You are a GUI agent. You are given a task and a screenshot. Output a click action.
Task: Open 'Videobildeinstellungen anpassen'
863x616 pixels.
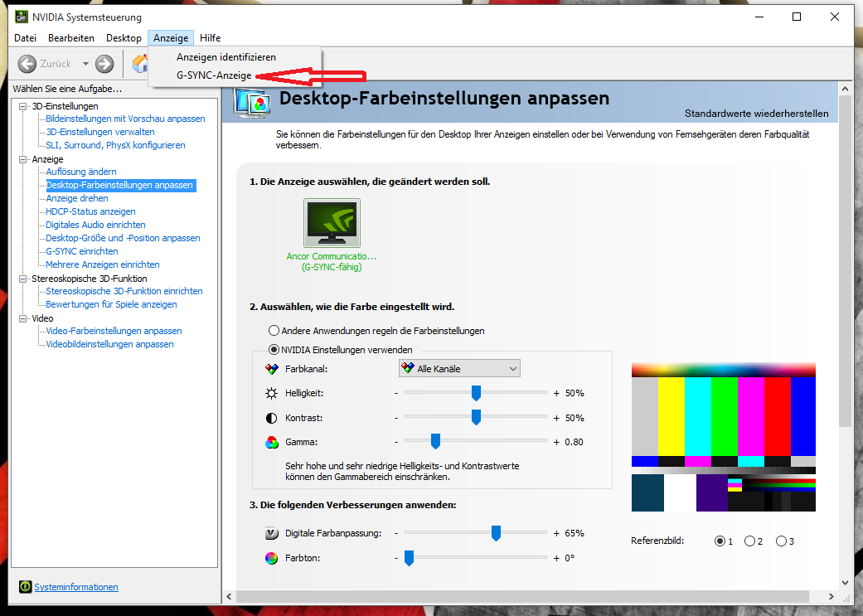tap(109, 344)
